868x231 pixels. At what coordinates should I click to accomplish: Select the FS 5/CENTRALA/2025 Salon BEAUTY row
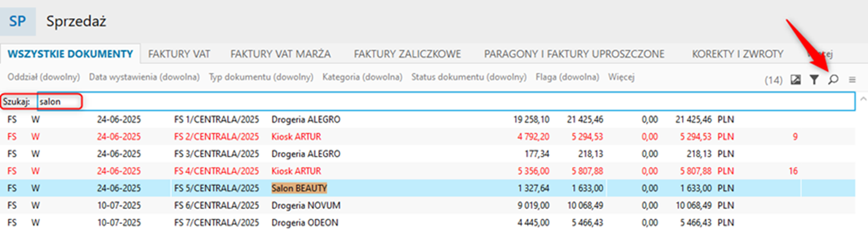point(430,188)
